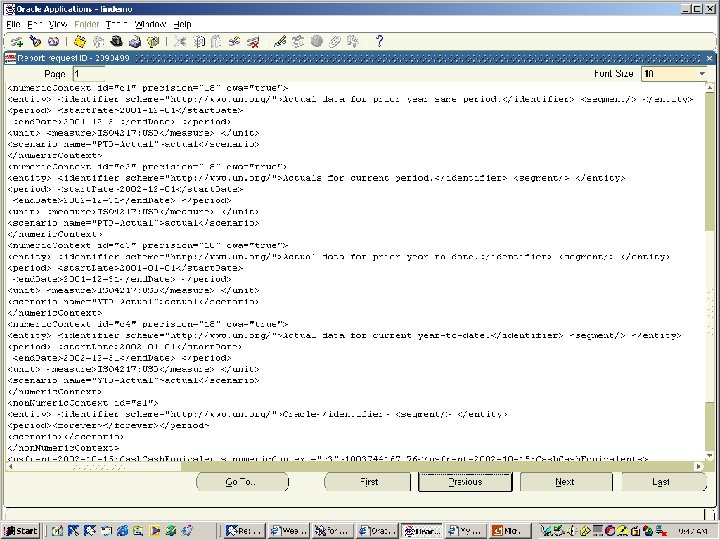Click the Close Form toolbar icon
The width and height of the screenshot is (720, 540).
point(152,42)
